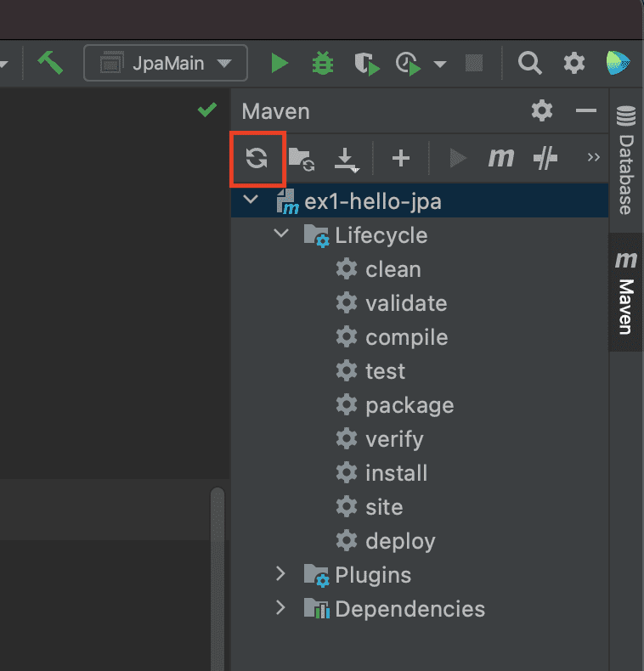
Task: Select the verify lifecycle goal
Action: coord(394,439)
